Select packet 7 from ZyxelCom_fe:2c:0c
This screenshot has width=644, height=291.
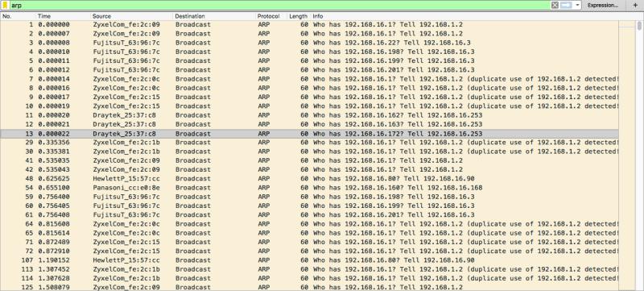(x=309, y=79)
